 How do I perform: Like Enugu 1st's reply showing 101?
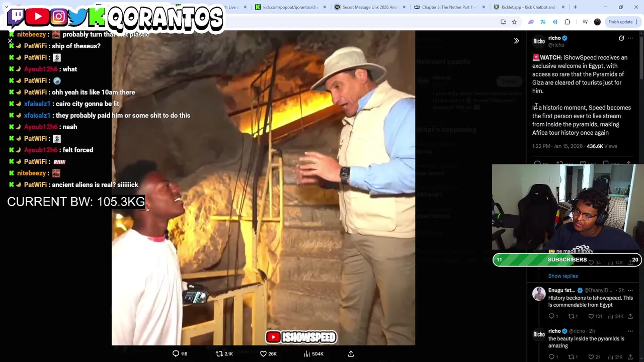tap(595, 316)
